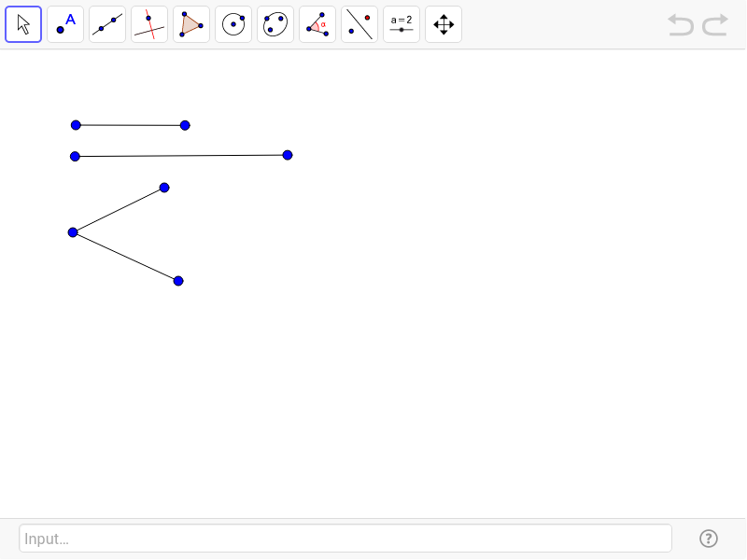Viewport: 747px width, 560px height.
Task: Select the Angle tool
Action: tap(317, 24)
